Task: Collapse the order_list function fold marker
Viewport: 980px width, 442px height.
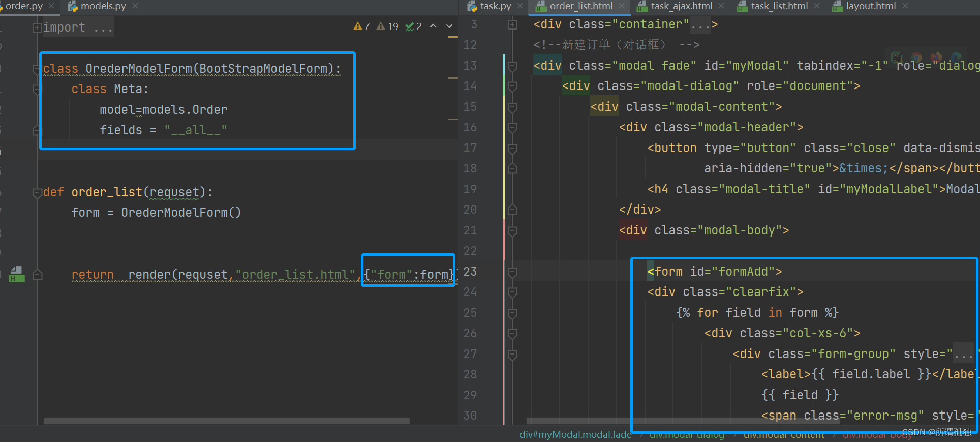Action: (x=37, y=192)
